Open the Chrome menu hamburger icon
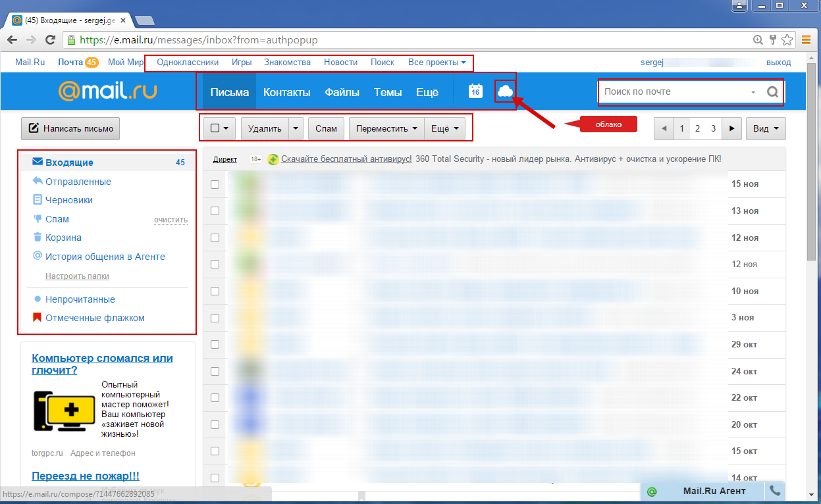 pyautogui.click(x=806, y=40)
